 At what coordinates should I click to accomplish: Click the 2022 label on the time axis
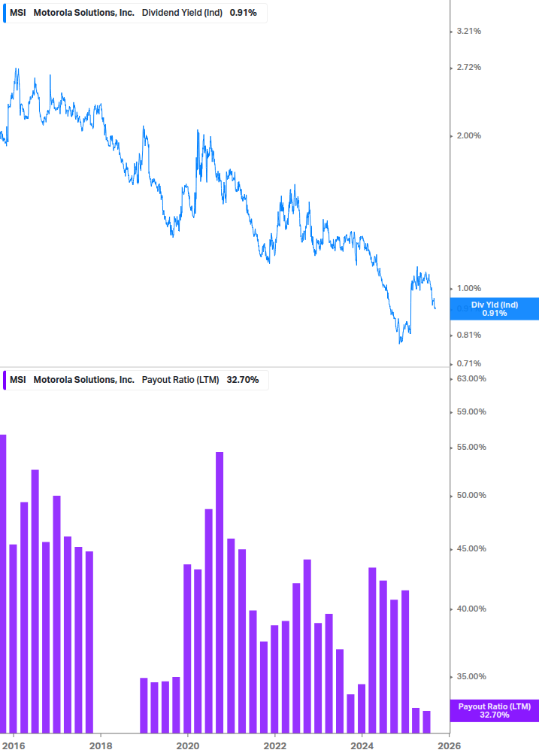tap(275, 746)
